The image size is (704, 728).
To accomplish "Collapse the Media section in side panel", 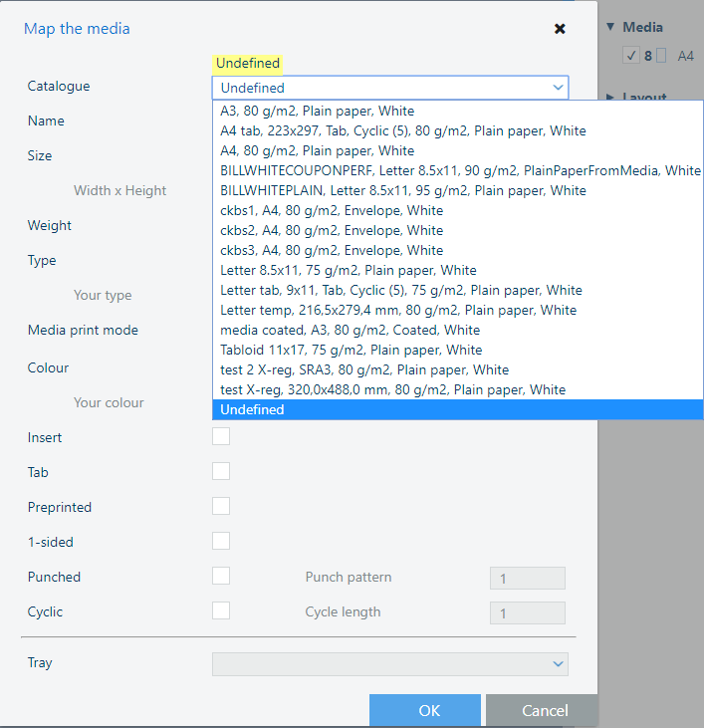I will click(610, 27).
